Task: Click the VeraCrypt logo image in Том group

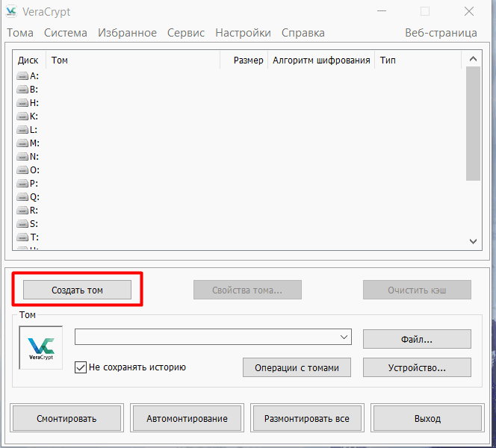Action: pyautogui.click(x=41, y=348)
